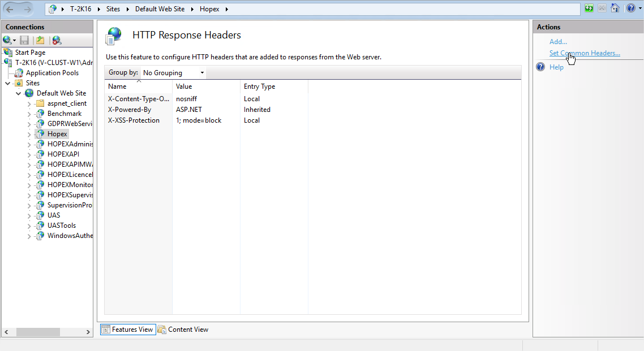Open the Group by dropdown

(x=173, y=73)
